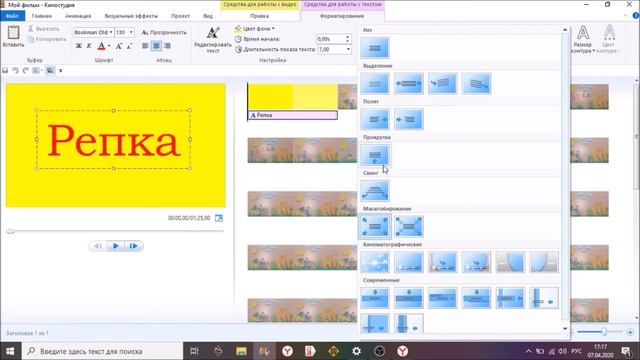Switch to Визуальные эффекты tab
The image size is (640, 360).
[131, 16]
